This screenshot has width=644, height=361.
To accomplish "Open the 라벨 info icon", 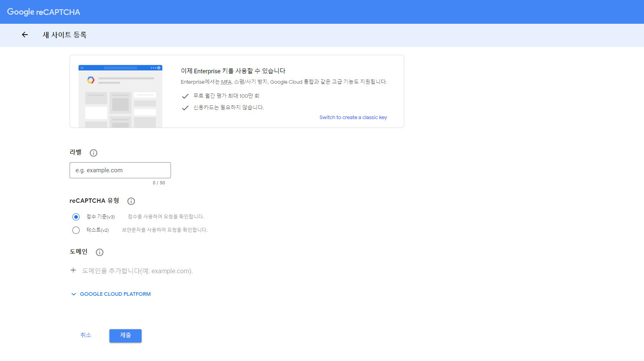I will click(93, 153).
